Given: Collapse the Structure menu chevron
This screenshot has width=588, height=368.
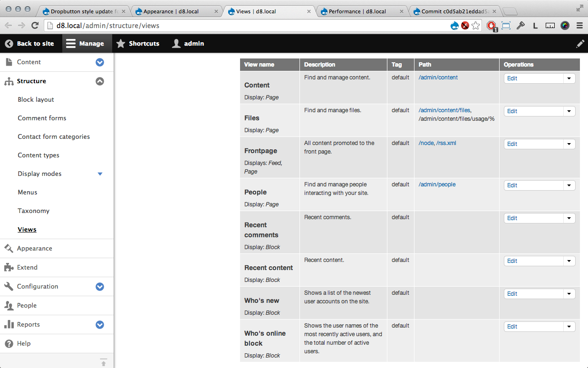Looking at the screenshot, I should coord(100,81).
